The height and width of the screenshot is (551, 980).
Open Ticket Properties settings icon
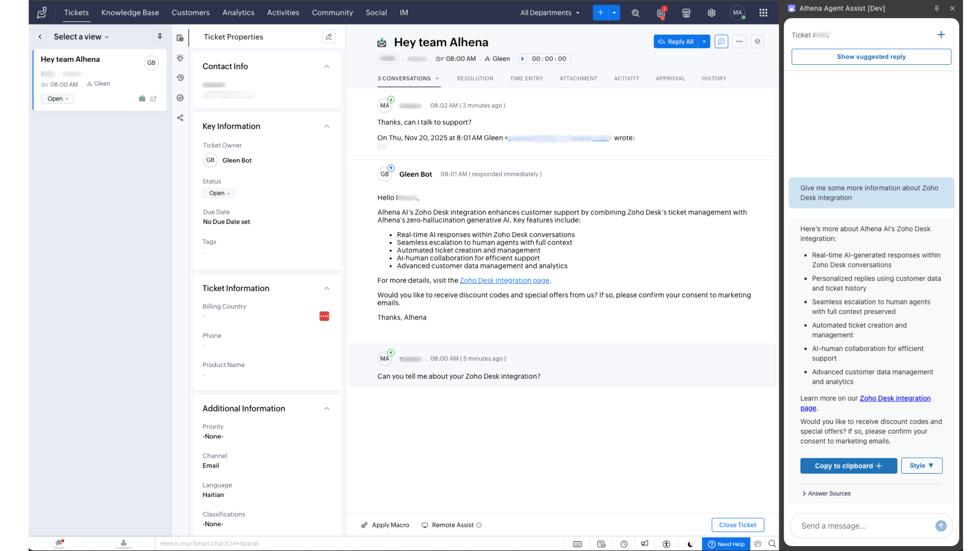179,38
